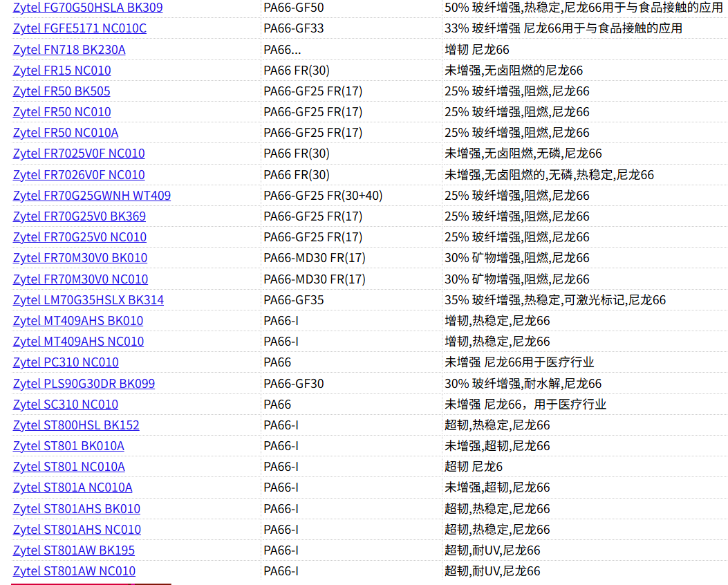Open Zytel FR70G25GWNH WT409 product page
This screenshot has height=585, width=728.
pyautogui.click(x=92, y=196)
